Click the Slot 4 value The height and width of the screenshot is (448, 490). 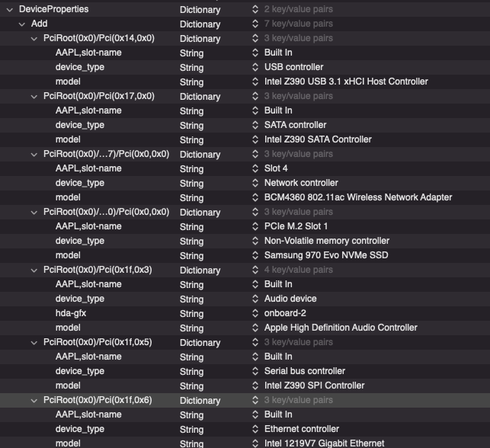click(276, 168)
